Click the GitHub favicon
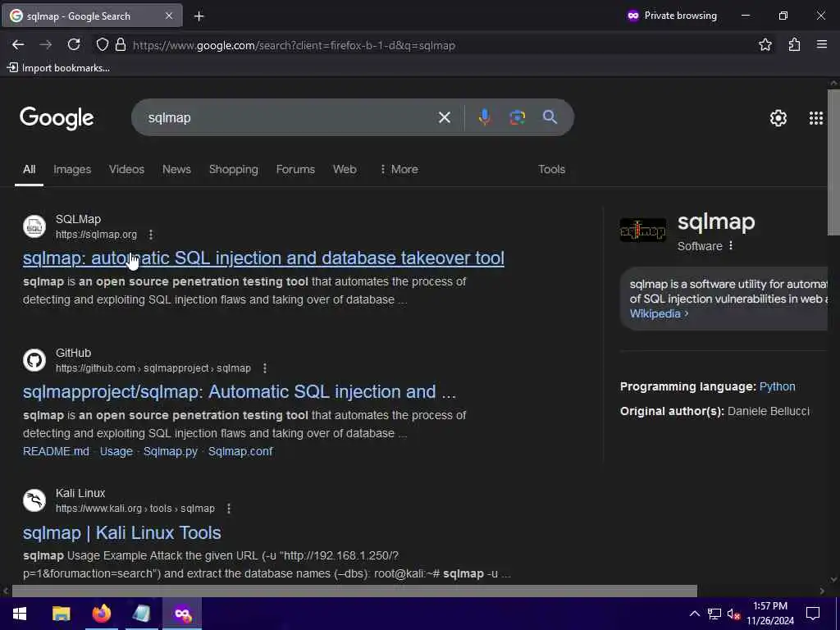 click(x=34, y=360)
